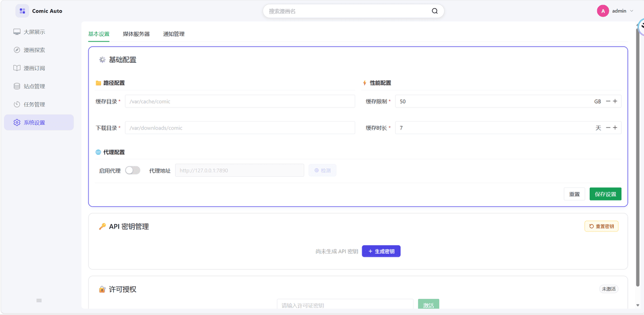Click the 尚未生成 API 密钥 text
This screenshot has height=315, width=644.
337,251
